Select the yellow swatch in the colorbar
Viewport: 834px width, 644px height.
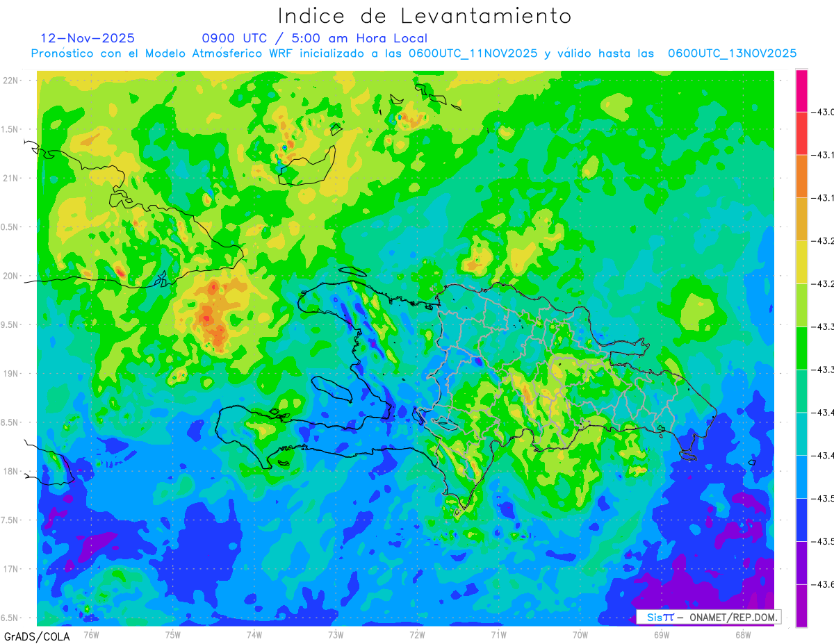pos(801,262)
